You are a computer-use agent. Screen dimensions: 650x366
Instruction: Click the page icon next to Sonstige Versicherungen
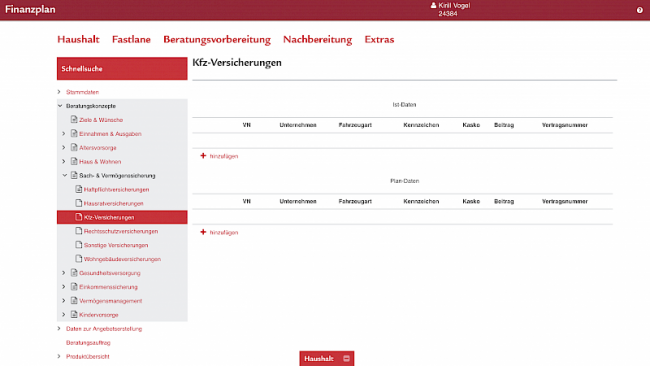coord(78,245)
